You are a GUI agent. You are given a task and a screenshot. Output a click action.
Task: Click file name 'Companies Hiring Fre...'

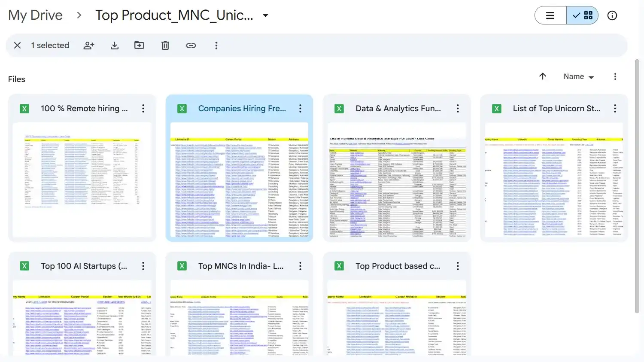click(x=242, y=109)
